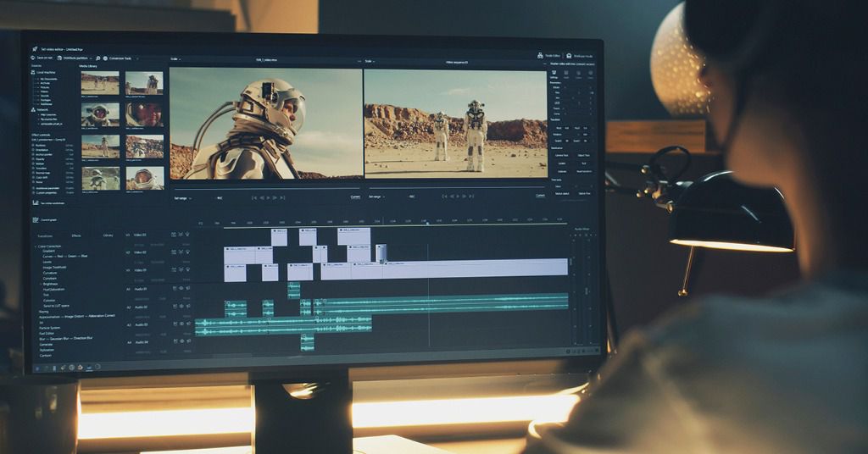
Task: Click the speaker icon on Audio 01
Action: (188, 288)
